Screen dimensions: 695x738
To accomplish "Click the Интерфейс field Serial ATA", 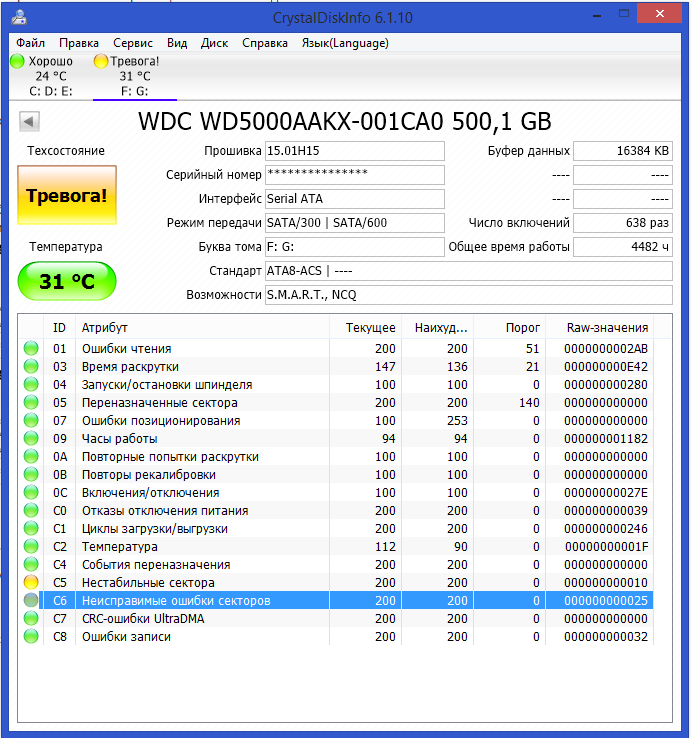I will [x=355, y=199].
